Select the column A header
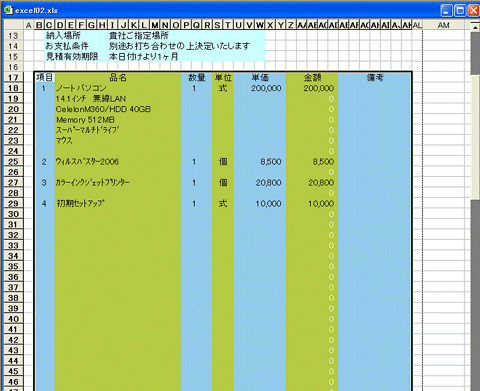Image resolution: width=480 pixels, height=391 pixels. tap(29, 25)
